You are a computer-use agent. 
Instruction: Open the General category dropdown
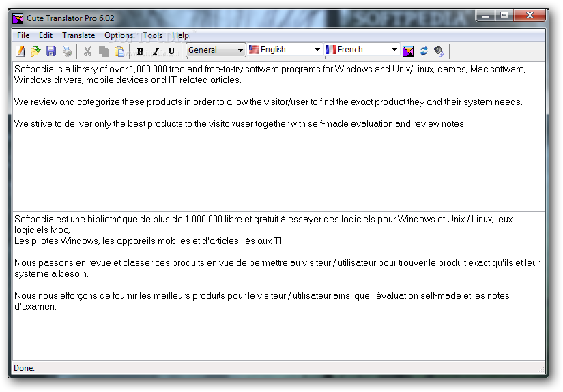click(216, 50)
